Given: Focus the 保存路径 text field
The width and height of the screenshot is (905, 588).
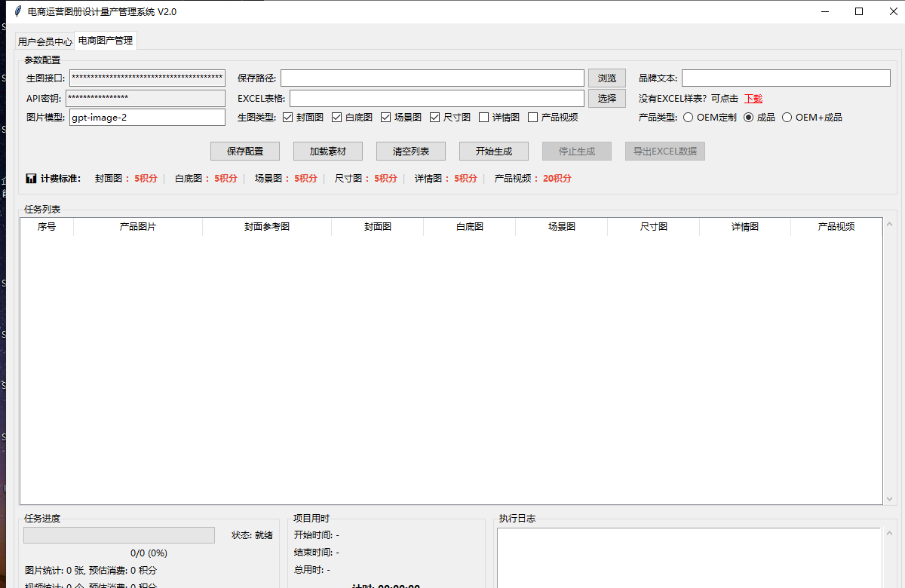Looking at the screenshot, I should [x=432, y=78].
